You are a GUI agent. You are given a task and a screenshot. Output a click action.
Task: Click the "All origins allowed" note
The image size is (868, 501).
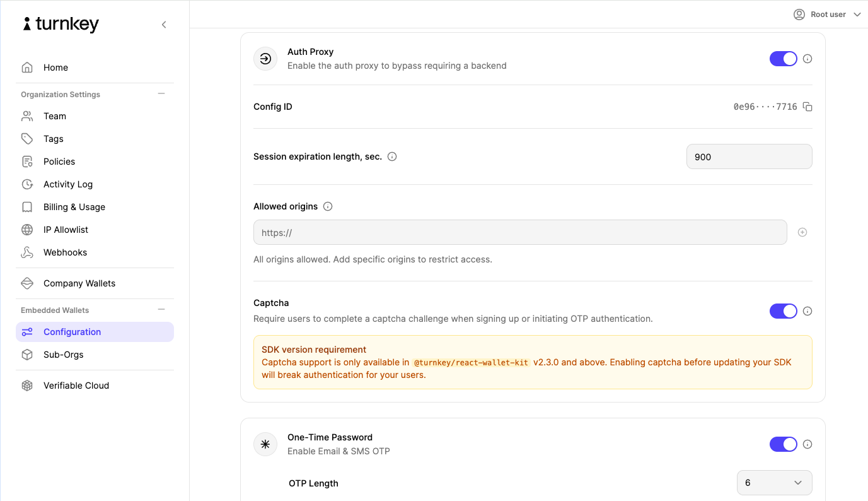tap(373, 259)
